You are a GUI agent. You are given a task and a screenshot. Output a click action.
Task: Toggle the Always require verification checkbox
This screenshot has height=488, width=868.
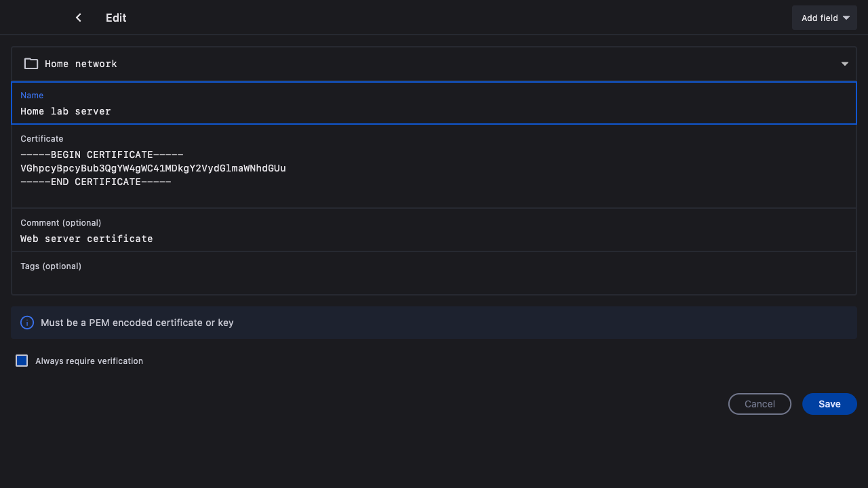click(x=22, y=361)
